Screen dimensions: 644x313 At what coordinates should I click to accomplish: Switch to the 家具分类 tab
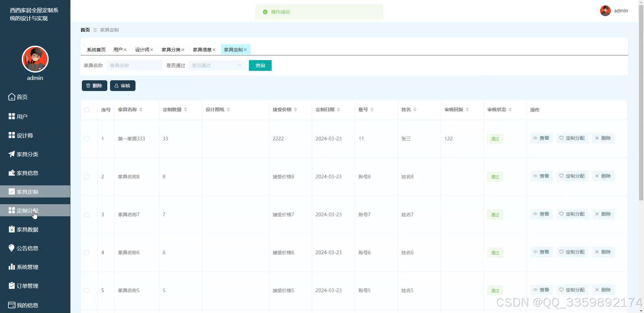pyautogui.click(x=171, y=50)
